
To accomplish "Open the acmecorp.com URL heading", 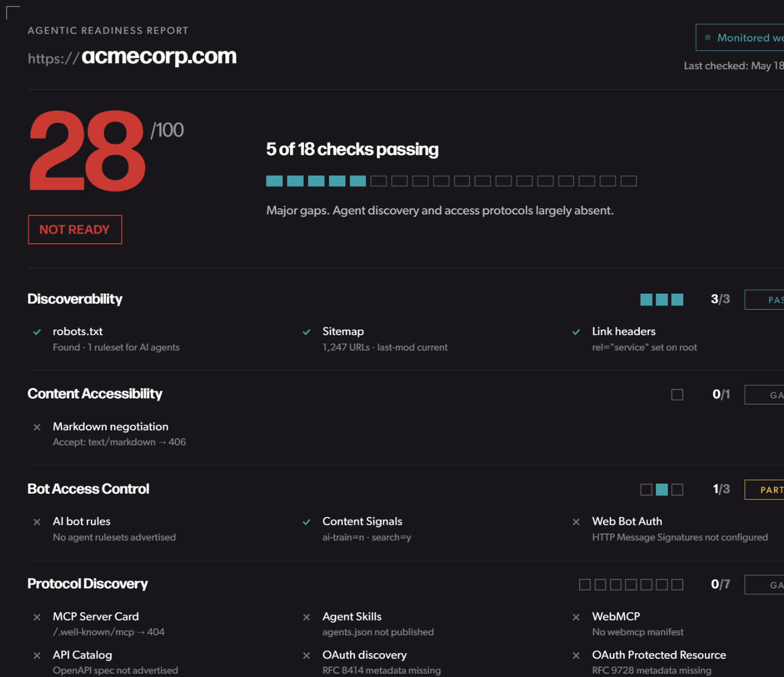I will [x=132, y=57].
